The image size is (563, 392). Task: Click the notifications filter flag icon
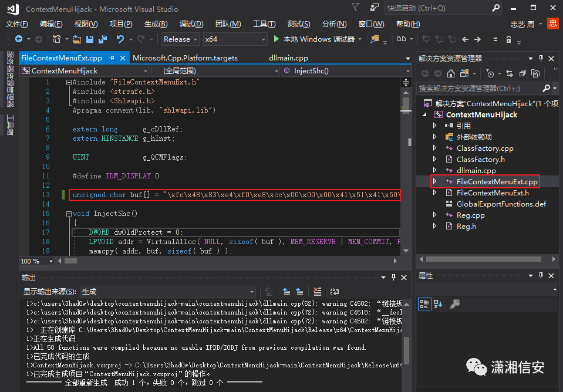[355, 8]
